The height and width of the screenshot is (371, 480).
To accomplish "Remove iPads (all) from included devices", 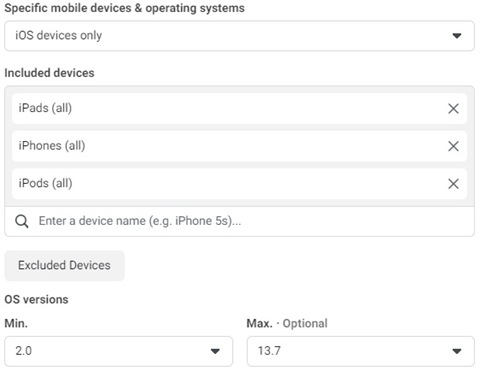I will pos(453,108).
